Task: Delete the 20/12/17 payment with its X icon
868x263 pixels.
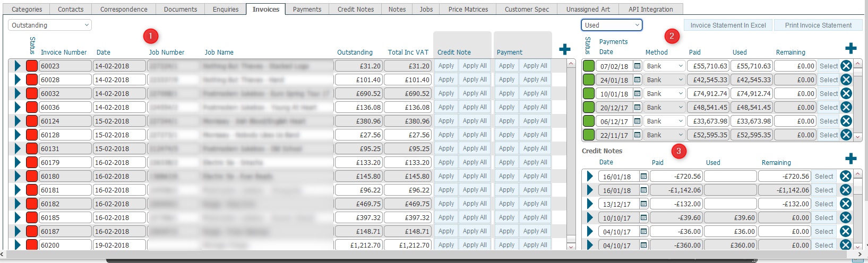Action: pos(846,107)
